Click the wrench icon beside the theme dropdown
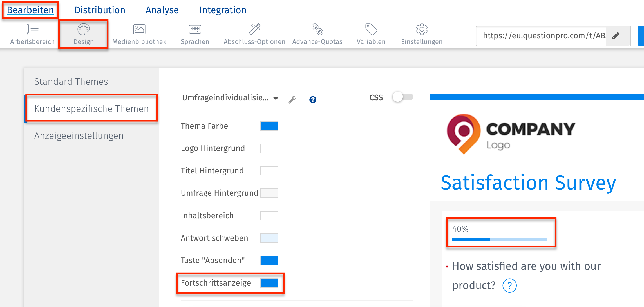Screen dimensions: 644x307 [x=292, y=99]
